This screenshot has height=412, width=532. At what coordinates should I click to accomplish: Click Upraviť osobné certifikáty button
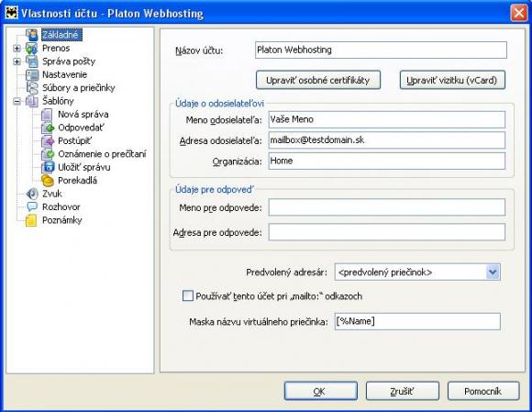(318, 80)
